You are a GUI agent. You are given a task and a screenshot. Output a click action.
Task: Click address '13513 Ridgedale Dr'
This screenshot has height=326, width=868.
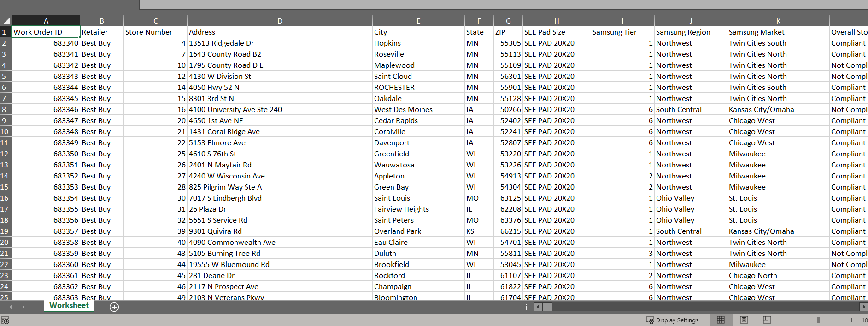click(280, 43)
